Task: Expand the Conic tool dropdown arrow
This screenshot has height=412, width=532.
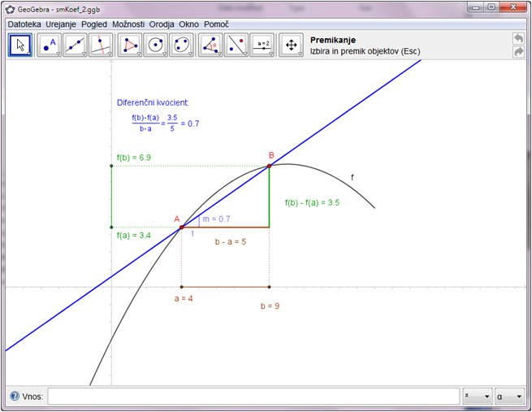Action: [190, 54]
